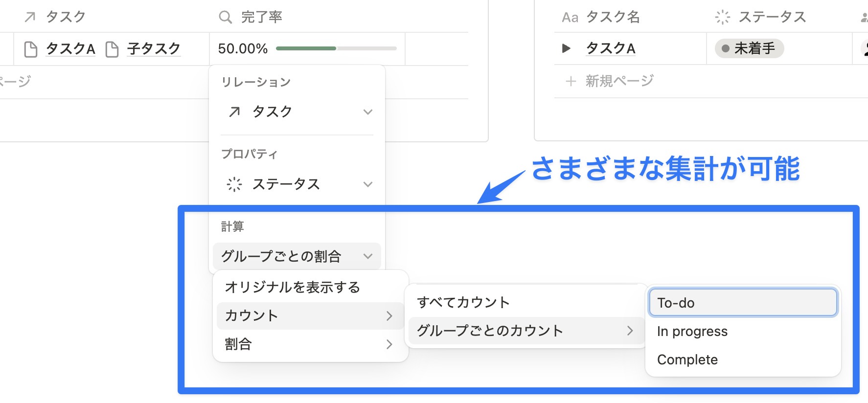Image resolution: width=868 pixels, height=403 pixels.
Task: Click the タスク relation column header
Action: coord(66,17)
